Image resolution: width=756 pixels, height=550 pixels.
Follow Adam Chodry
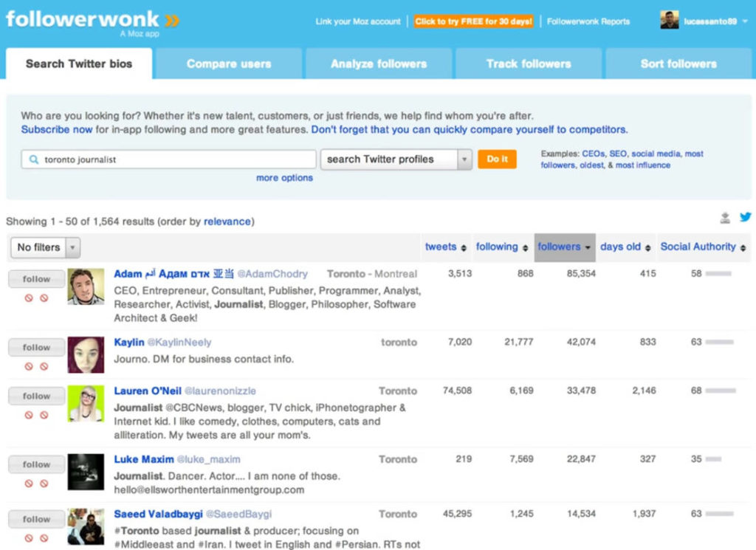click(36, 279)
